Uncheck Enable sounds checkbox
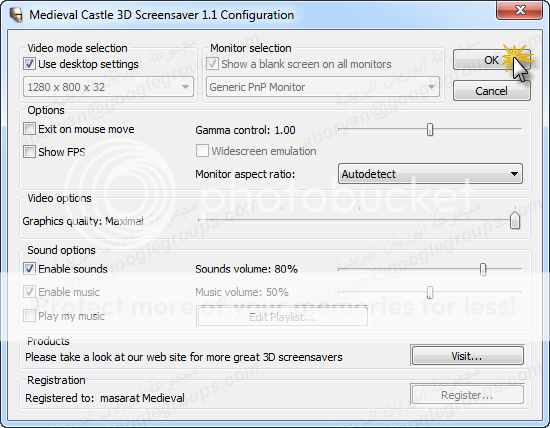The width and height of the screenshot is (550, 428). pos(29,269)
